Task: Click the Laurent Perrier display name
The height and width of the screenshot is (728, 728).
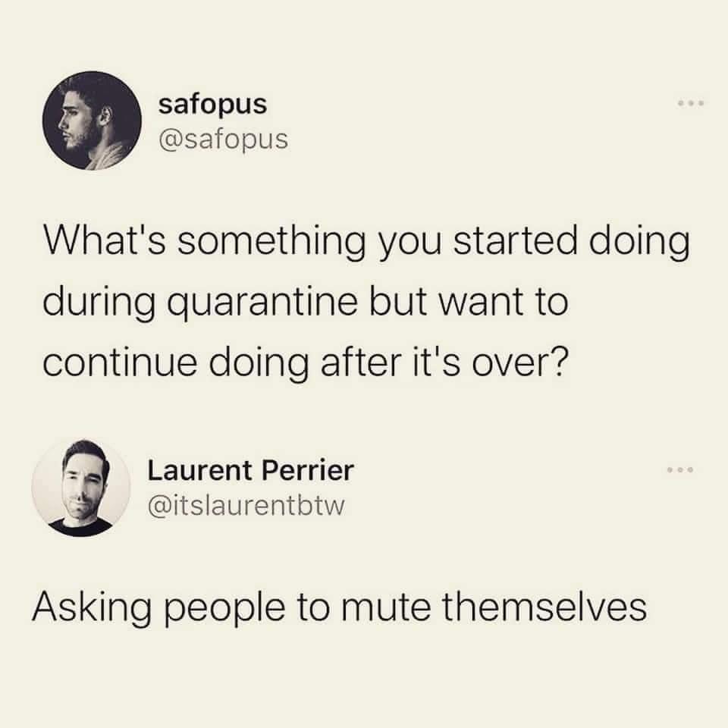Action: [x=251, y=470]
